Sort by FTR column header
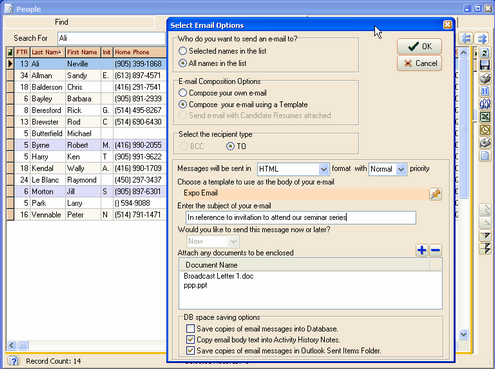Image resolution: width=495 pixels, height=369 pixels. click(x=22, y=52)
